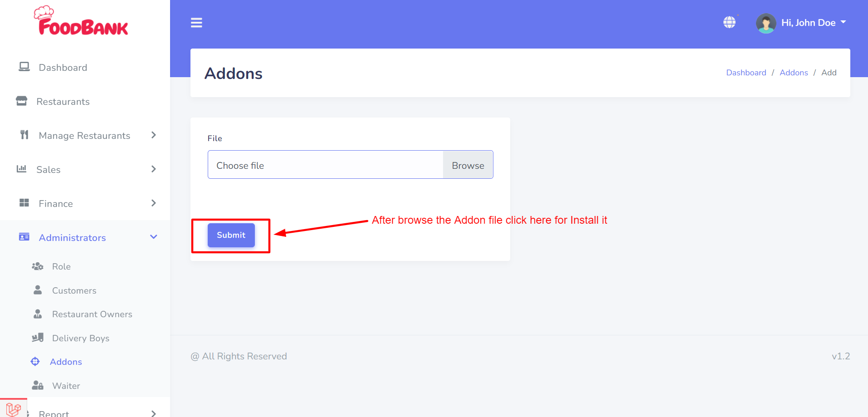Image resolution: width=868 pixels, height=417 pixels.
Task: Open Customers in the sidebar
Action: coord(74,290)
